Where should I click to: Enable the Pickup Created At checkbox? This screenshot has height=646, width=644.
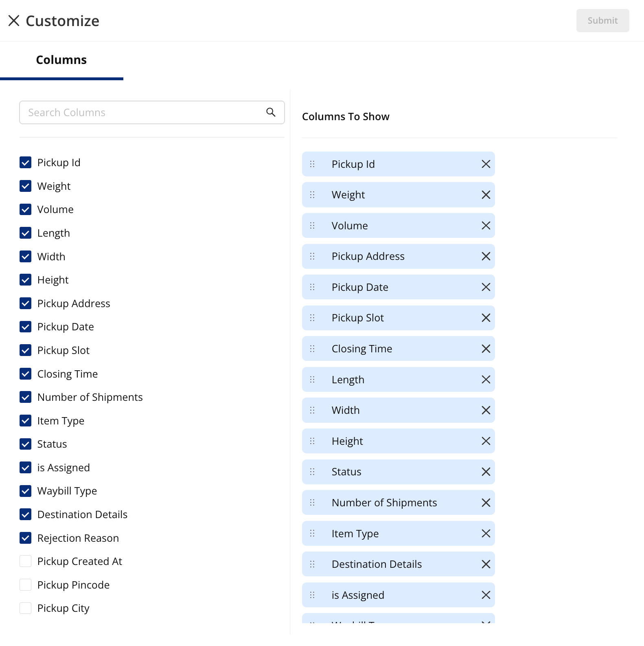click(x=26, y=561)
